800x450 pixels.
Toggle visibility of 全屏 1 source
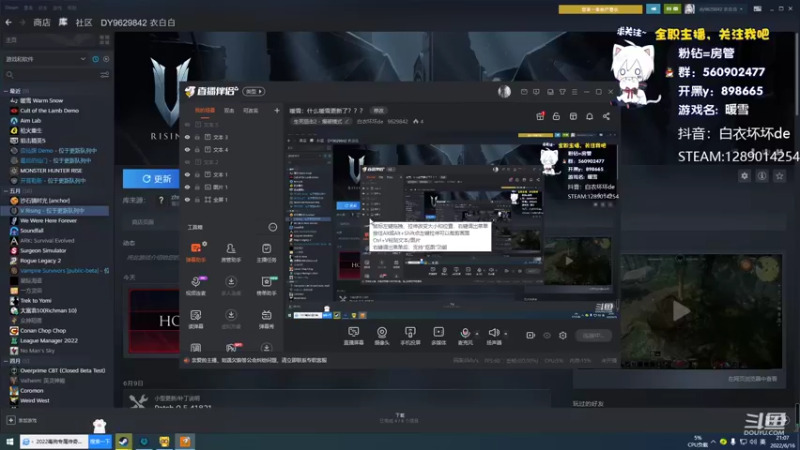pos(187,199)
